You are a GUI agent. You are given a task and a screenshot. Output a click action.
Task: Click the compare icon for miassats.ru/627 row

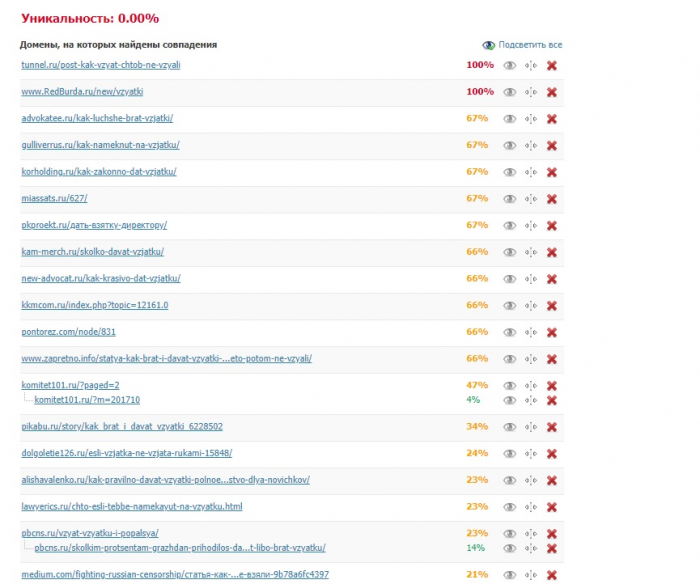click(531, 199)
